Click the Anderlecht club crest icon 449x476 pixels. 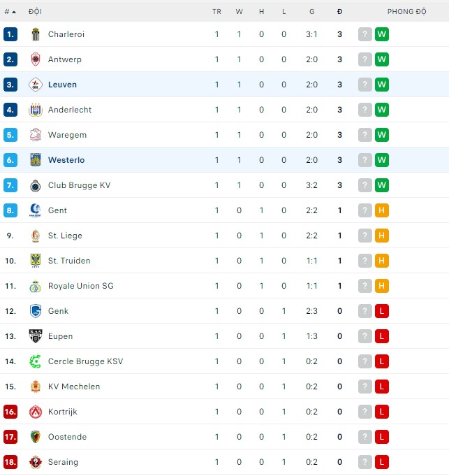coord(36,110)
